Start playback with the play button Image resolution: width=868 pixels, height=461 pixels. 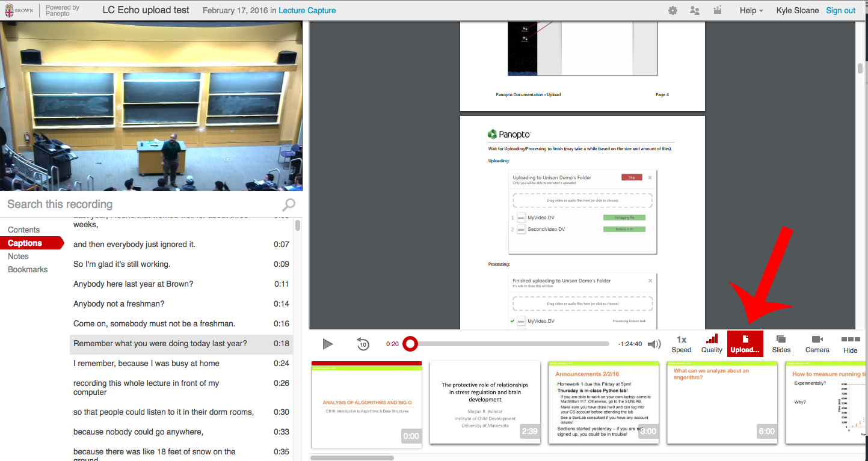coord(327,344)
